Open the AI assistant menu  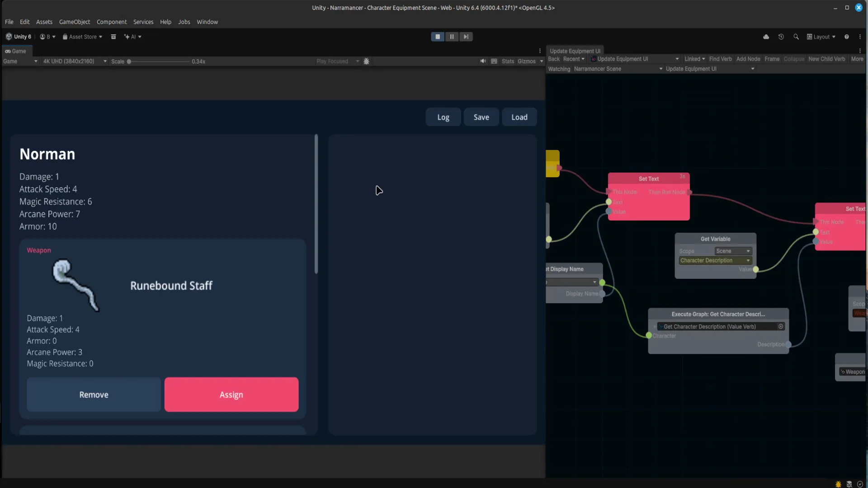(132, 37)
